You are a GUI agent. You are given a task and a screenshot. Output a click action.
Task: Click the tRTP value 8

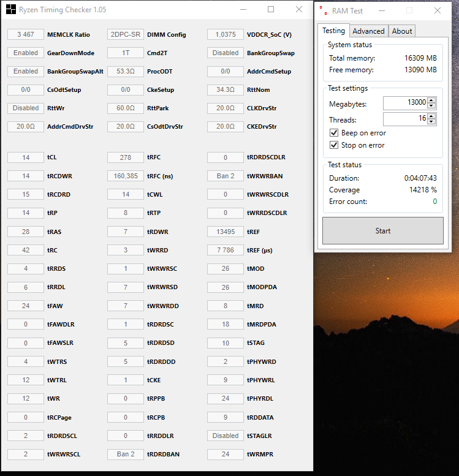[x=126, y=213]
